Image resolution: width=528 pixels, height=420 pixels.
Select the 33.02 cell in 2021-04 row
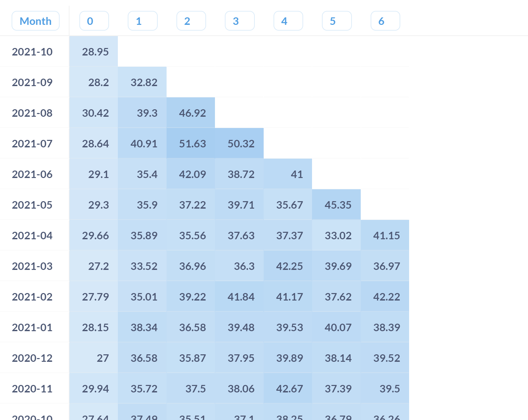click(338, 236)
